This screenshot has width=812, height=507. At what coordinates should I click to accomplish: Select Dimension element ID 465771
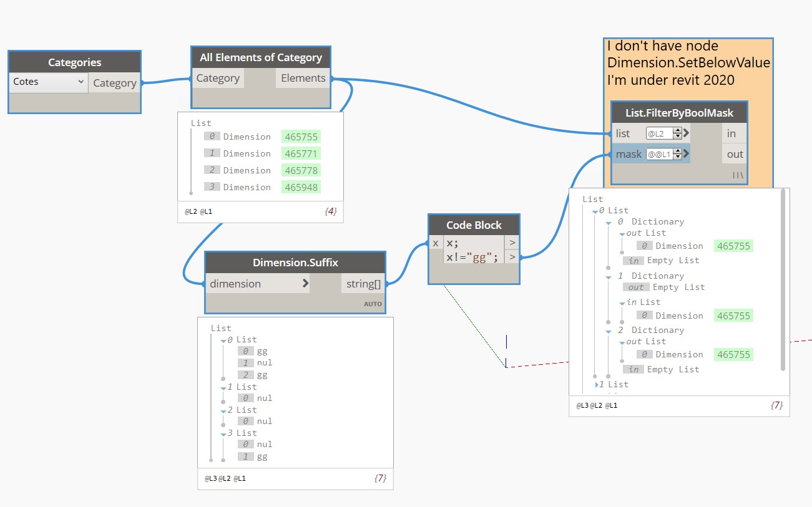tap(301, 153)
